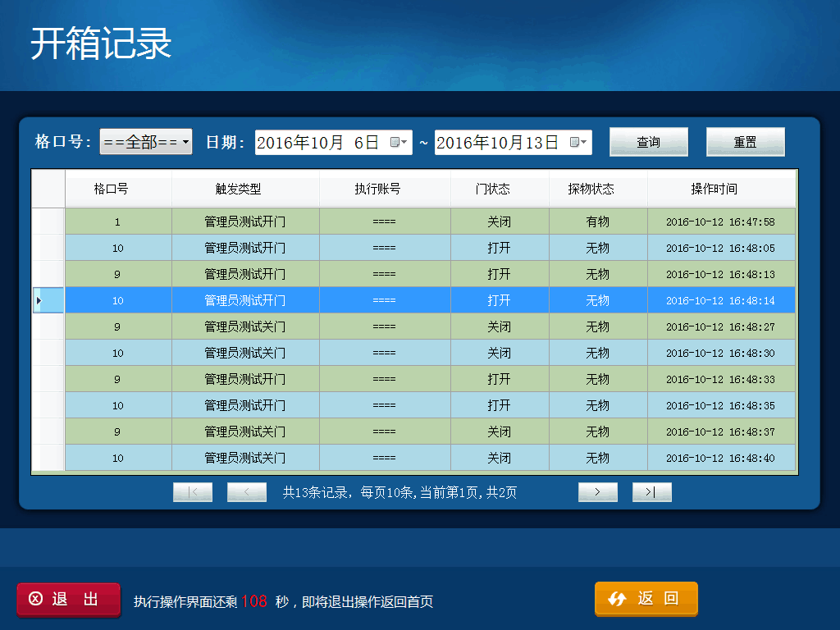The width and height of the screenshot is (840, 630).
Task: Click the start date field 2016年10月 6日
Action: click(x=320, y=142)
